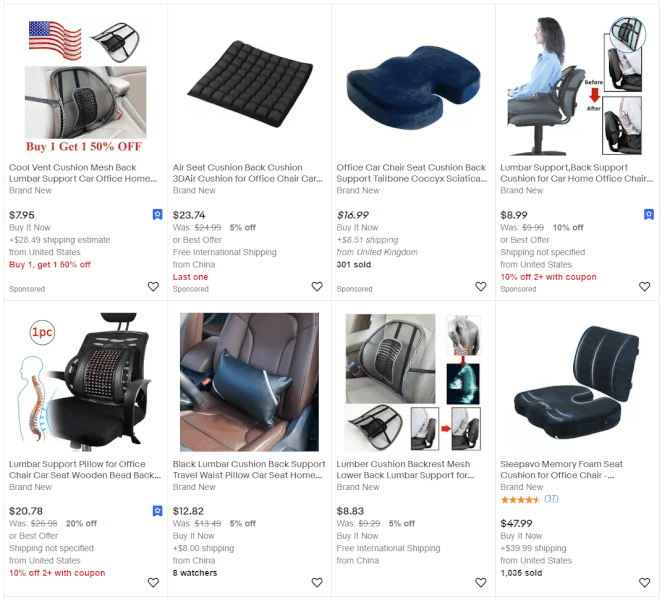Add Cool Vent Cushion Mesh to watchlist heart
The width and height of the screenshot is (662, 600).
153,287
